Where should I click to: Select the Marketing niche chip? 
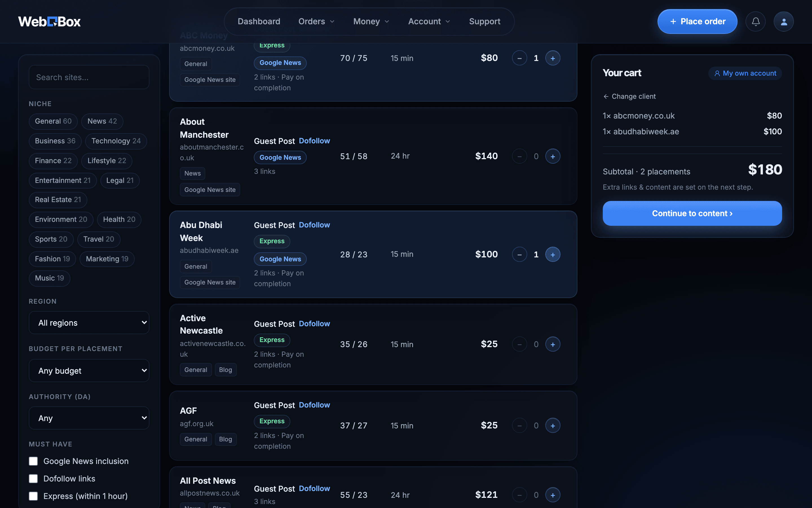107,259
